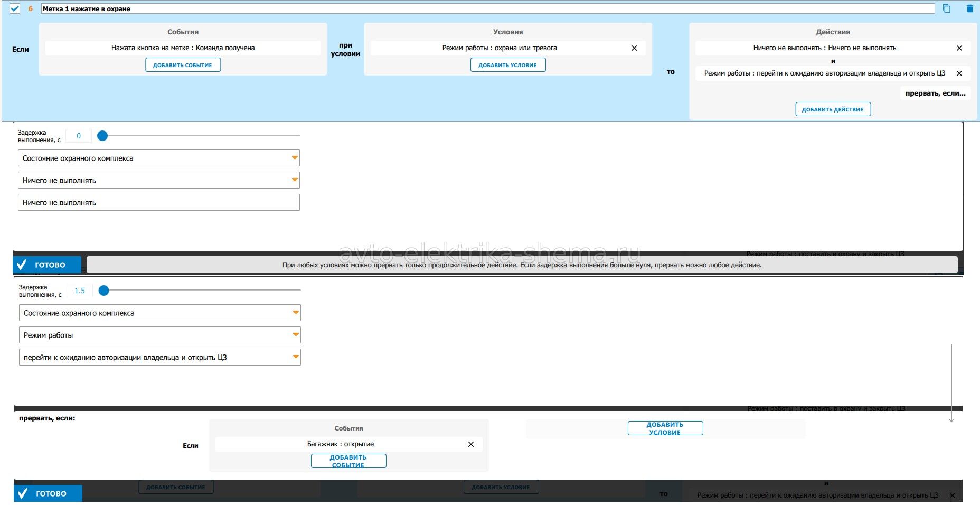980x505 pixels.
Task: Open 'перейти к ожиданию авторизации' dropdown
Action: [x=159, y=358]
